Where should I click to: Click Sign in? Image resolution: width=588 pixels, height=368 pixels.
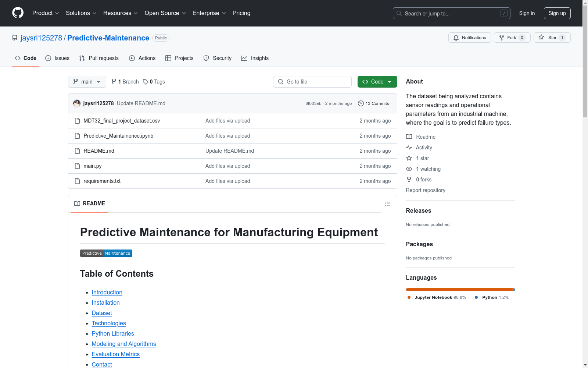pos(527,13)
